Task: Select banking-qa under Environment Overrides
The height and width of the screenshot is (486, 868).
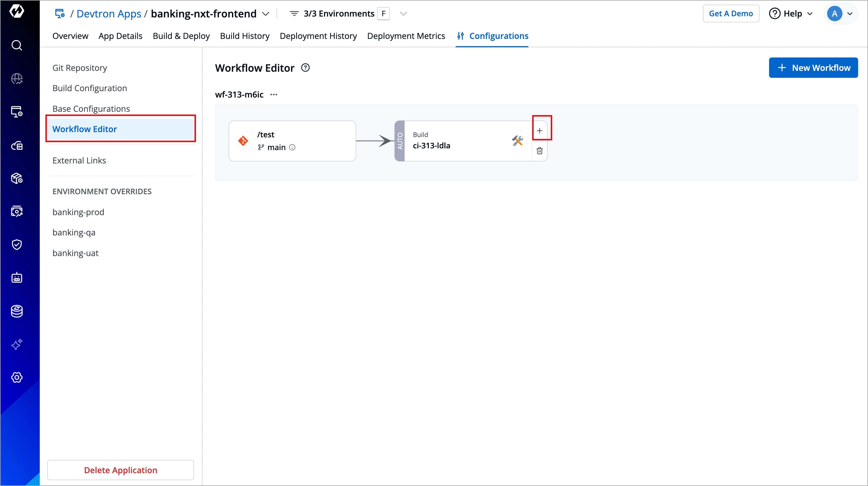Action: click(74, 232)
